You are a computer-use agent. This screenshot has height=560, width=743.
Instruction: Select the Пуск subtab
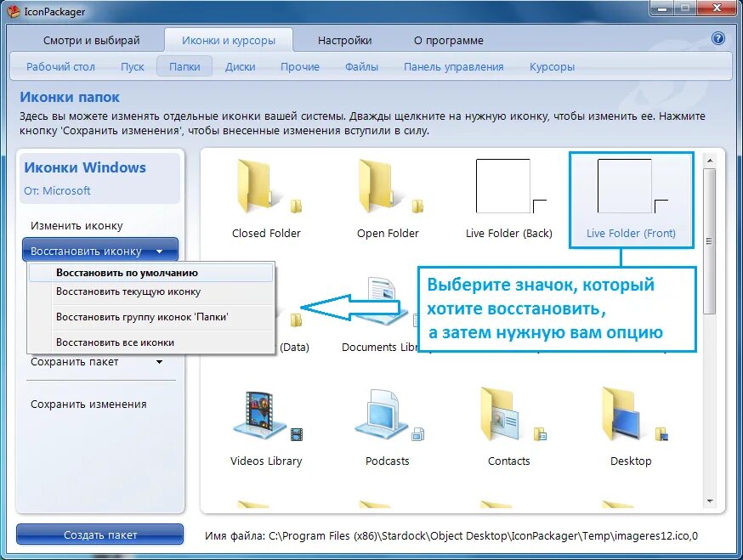coord(133,67)
